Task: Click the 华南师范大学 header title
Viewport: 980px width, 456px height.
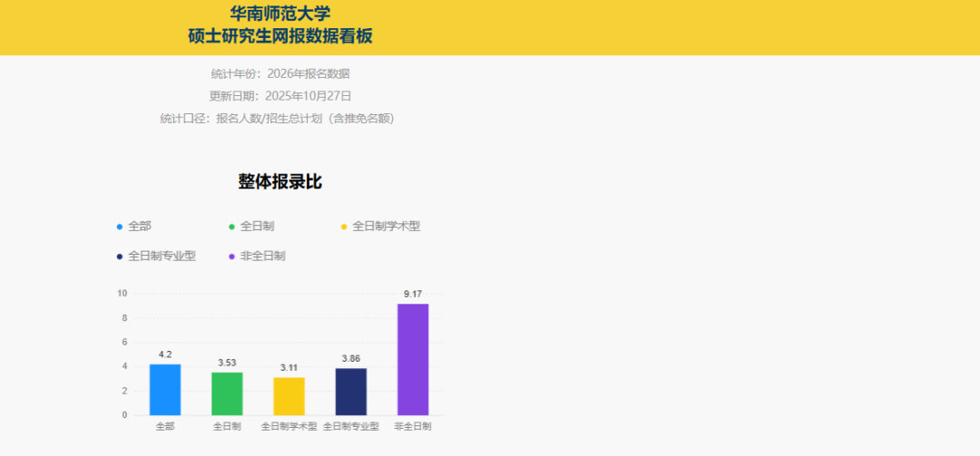Action: tap(279, 14)
